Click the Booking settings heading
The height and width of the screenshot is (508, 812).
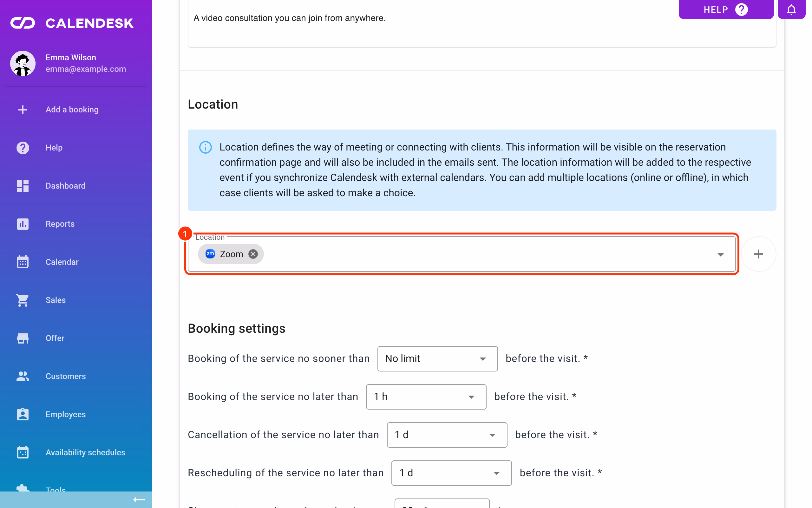click(x=237, y=328)
